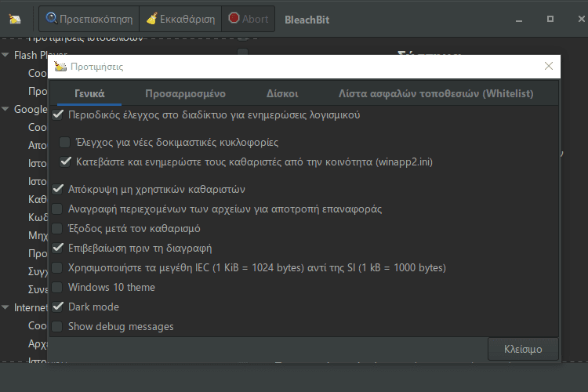Viewport: 588px width, 392px height.
Task: Enable Έξοδος μετά τον καθαρισμό checkbox
Action: (57, 228)
